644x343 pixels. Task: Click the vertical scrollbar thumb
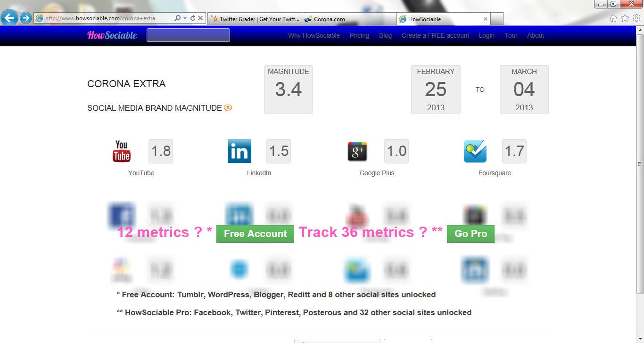point(640,163)
